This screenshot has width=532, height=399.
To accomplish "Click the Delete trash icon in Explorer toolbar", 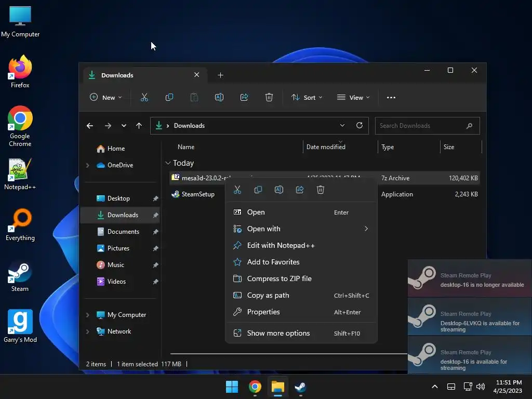I will click(269, 97).
